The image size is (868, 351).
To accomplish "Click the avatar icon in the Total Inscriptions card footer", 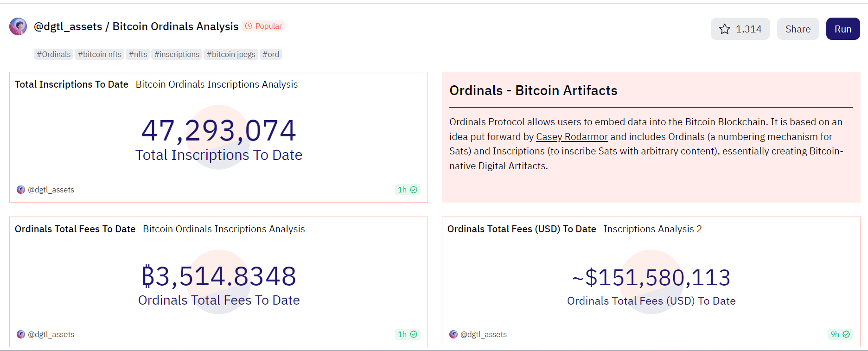I will click(20, 190).
